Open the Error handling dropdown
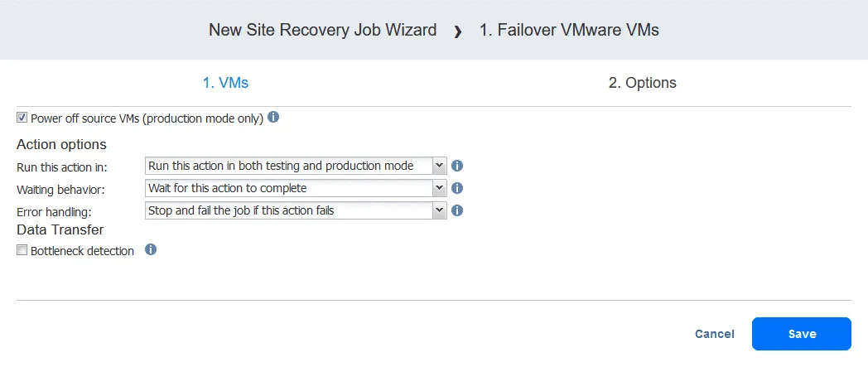The width and height of the screenshot is (868, 367). pos(296,210)
